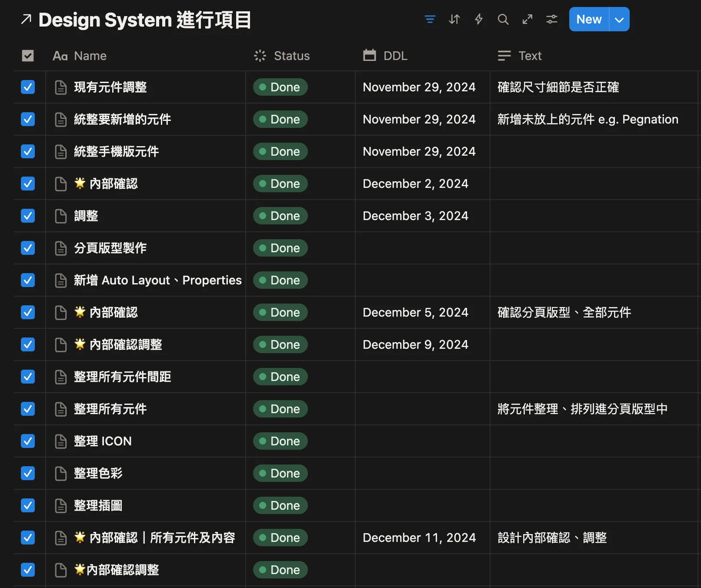Open the 新增 Auto Layout、Properties page
Viewport: 701px width, 588px height.
click(x=157, y=280)
